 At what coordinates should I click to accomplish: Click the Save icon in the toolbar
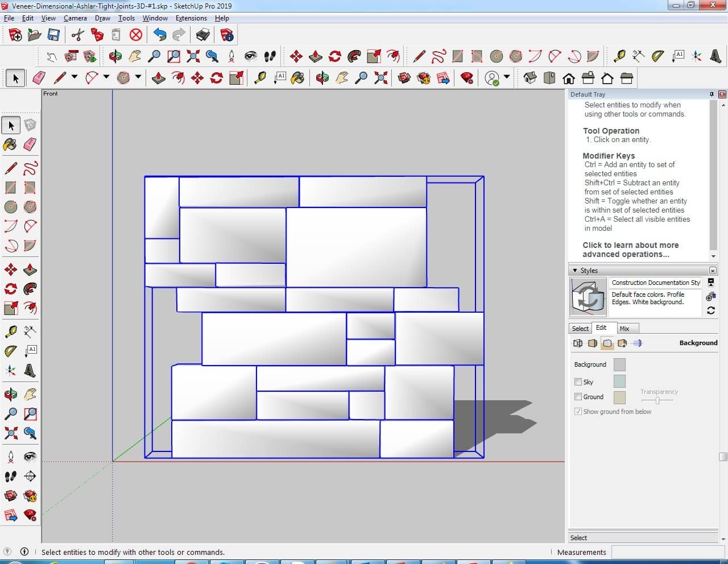53,35
